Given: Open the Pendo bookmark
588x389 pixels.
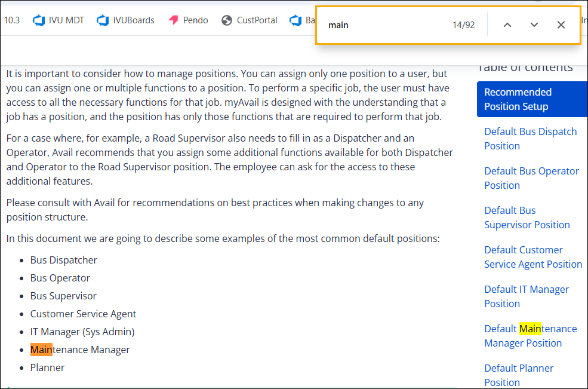Looking at the screenshot, I should 189,20.
